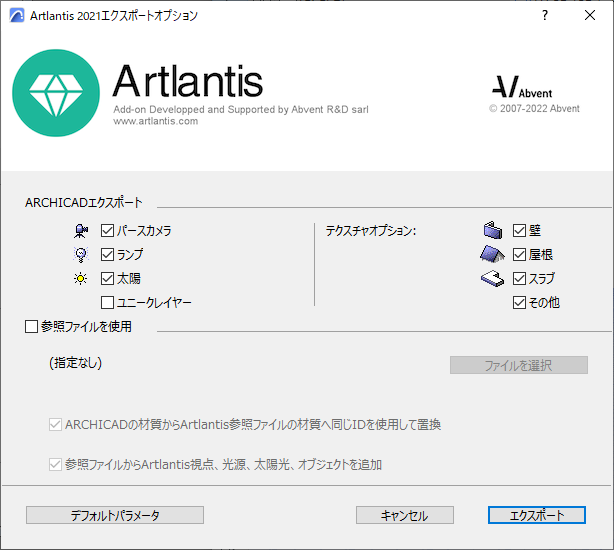Click the © 2007-2022 Abvent text
Image resolution: width=614 pixels, height=550 pixels.
coord(534,109)
